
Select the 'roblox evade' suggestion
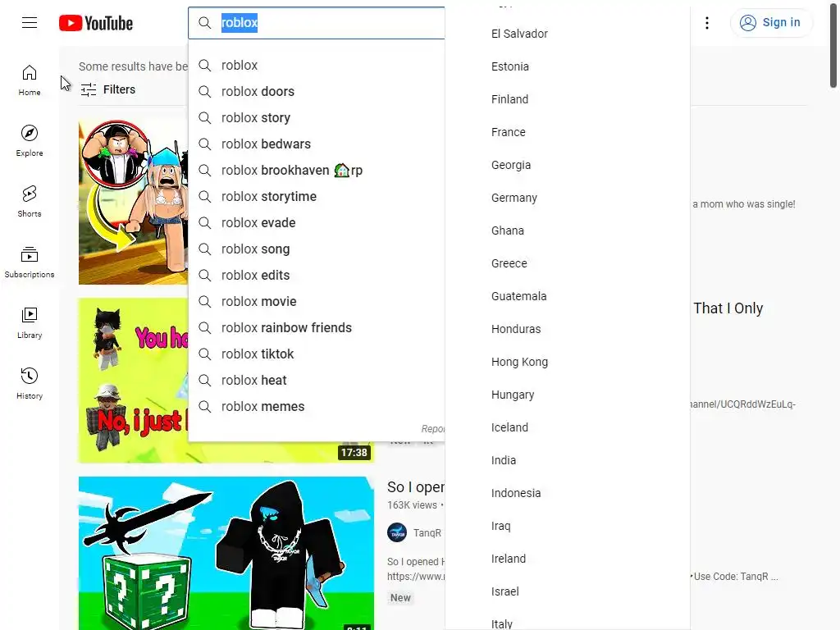pos(317,222)
